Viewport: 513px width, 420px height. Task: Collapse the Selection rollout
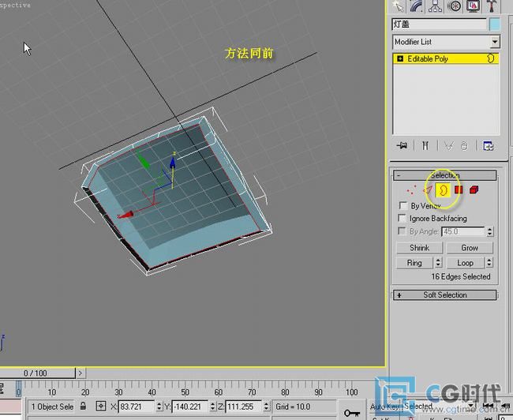(445, 175)
